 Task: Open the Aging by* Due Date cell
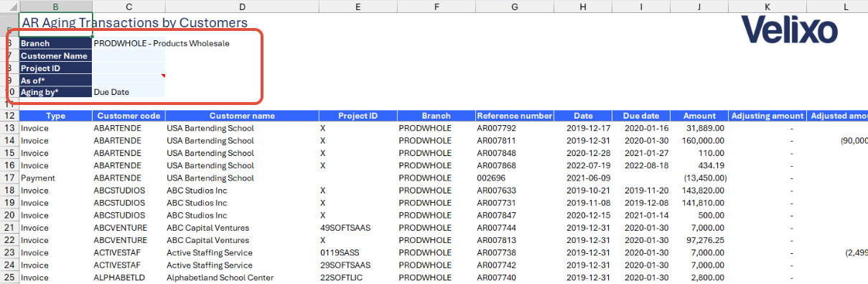click(x=129, y=92)
